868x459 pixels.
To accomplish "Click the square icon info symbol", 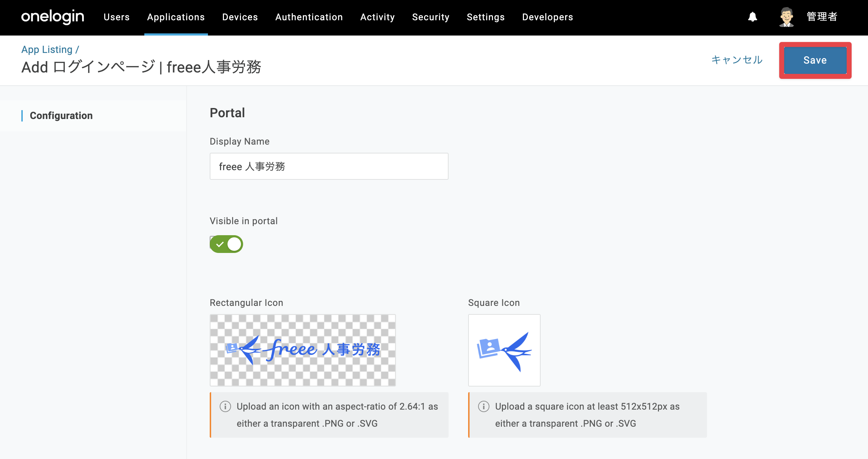I will tap(484, 406).
